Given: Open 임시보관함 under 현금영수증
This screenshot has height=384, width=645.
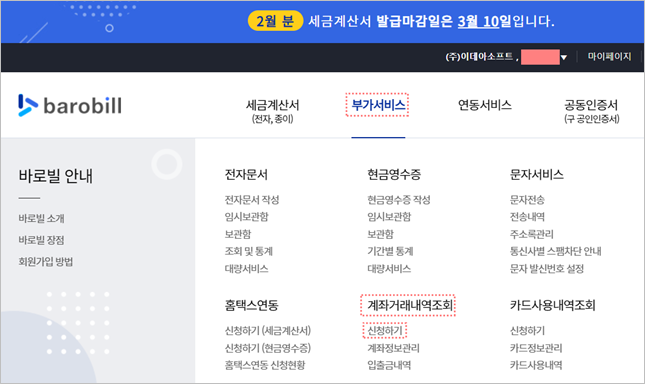Looking at the screenshot, I should [389, 217].
